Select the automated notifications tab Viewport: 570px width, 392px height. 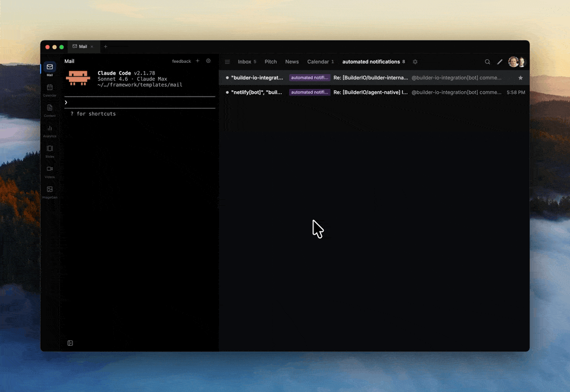point(371,62)
